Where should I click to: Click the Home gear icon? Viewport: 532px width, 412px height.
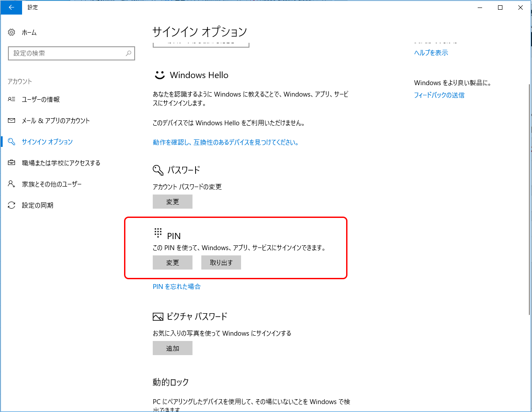pos(12,32)
